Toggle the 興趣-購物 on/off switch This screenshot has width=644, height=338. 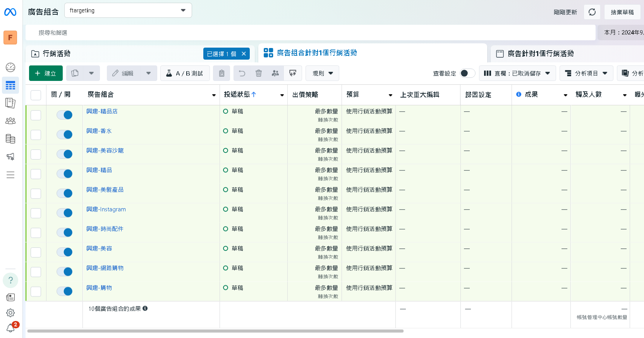65,291
